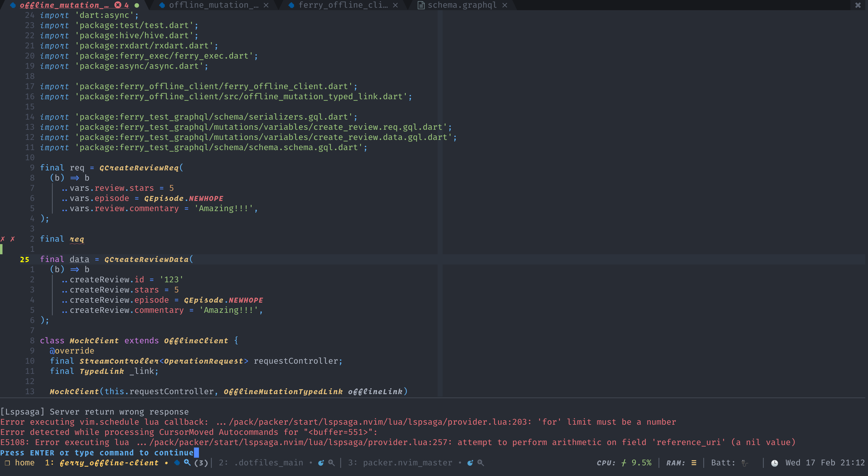This screenshot has height=476, width=868.
Task: Click the battery plug icon after 'Batt:'
Action: pyautogui.click(x=744, y=463)
